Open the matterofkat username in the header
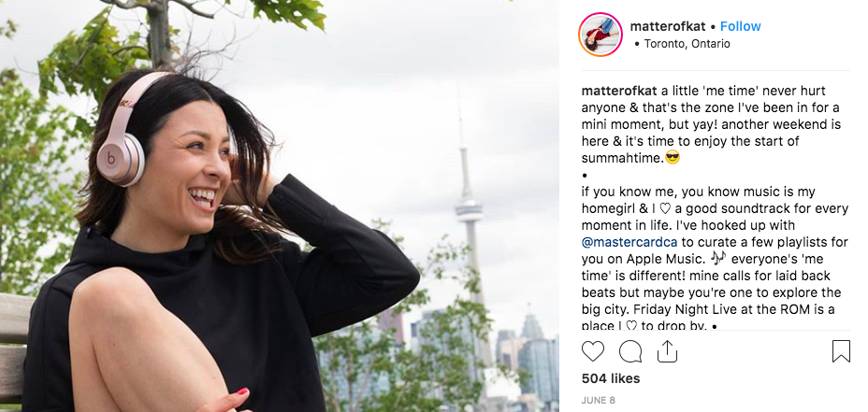The height and width of the screenshot is (412, 868). click(x=668, y=26)
